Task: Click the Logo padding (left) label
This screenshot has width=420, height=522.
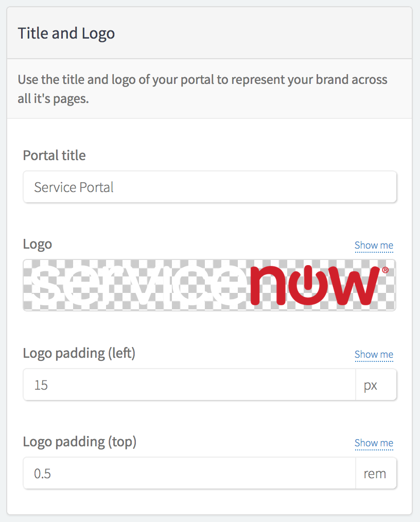Action: click(x=79, y=353)
